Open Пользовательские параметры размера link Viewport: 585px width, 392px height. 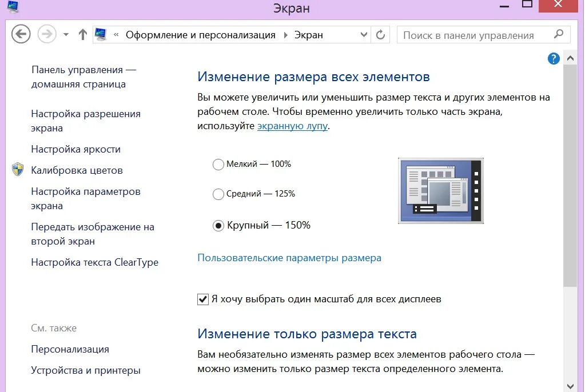point(289,258)
